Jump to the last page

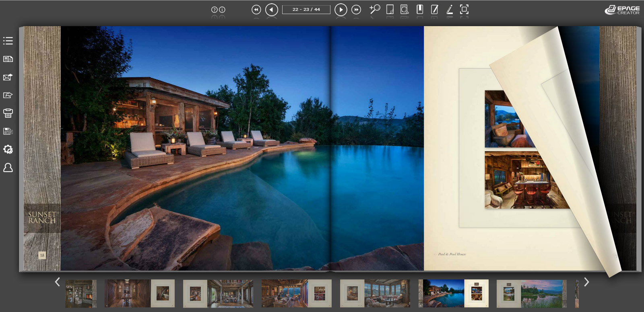356,10
